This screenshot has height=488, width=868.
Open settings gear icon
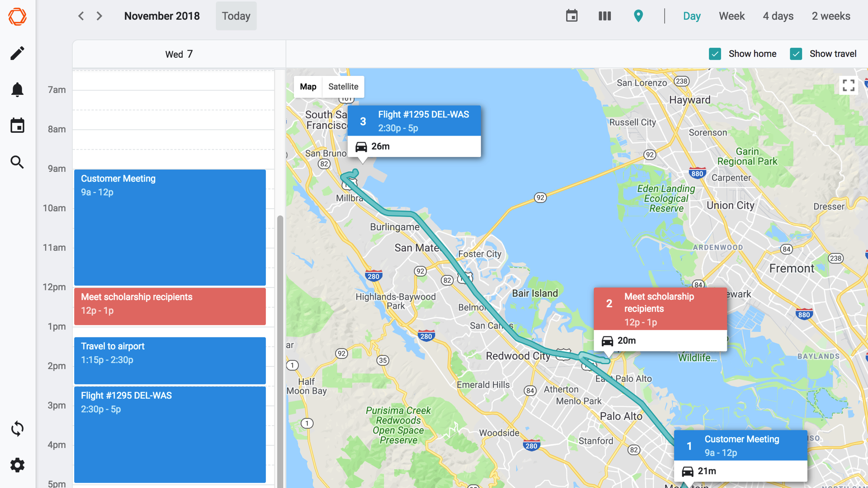[x=17, y=465]
